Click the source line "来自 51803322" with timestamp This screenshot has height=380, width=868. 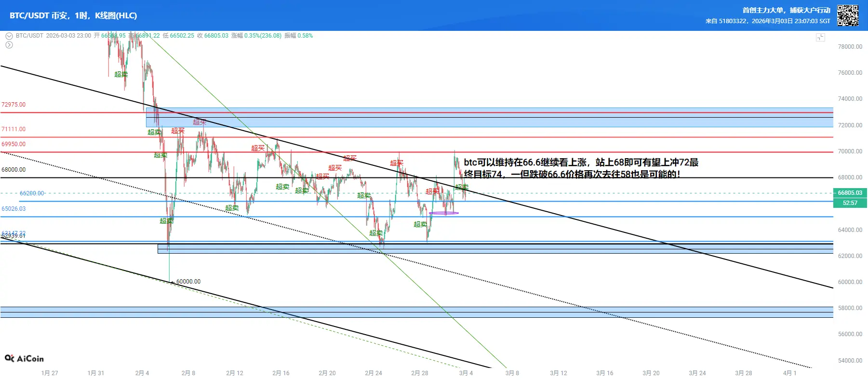point(768,21)
